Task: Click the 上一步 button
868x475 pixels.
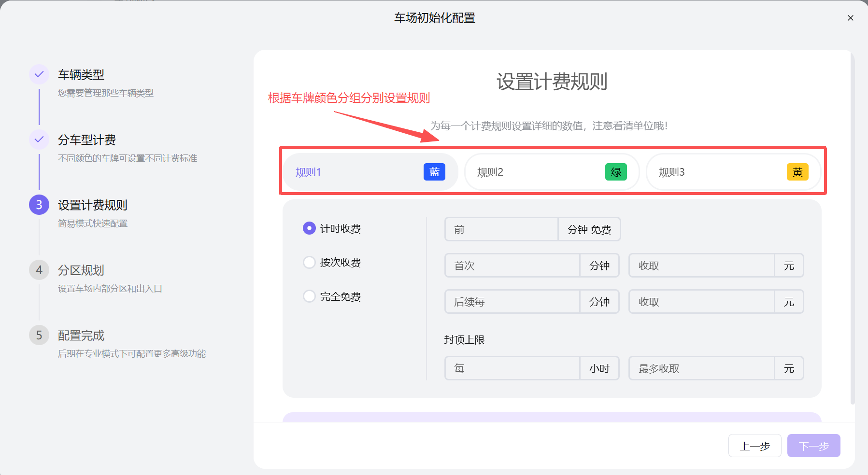Action: click(754, 446)
